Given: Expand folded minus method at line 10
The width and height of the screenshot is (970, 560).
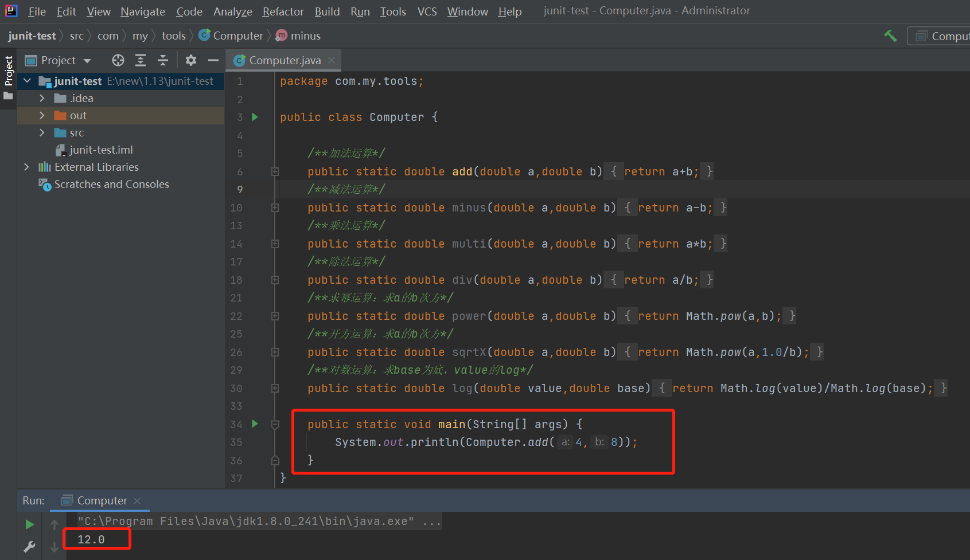Looking at the screenshot, I should [x=275, y=207].
